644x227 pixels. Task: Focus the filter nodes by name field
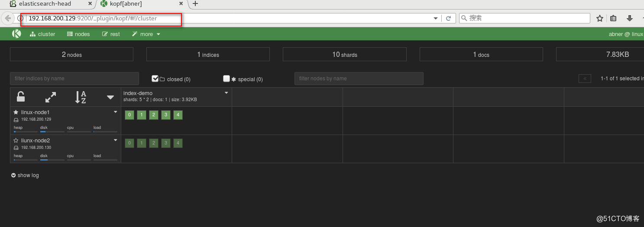point(359,79)
